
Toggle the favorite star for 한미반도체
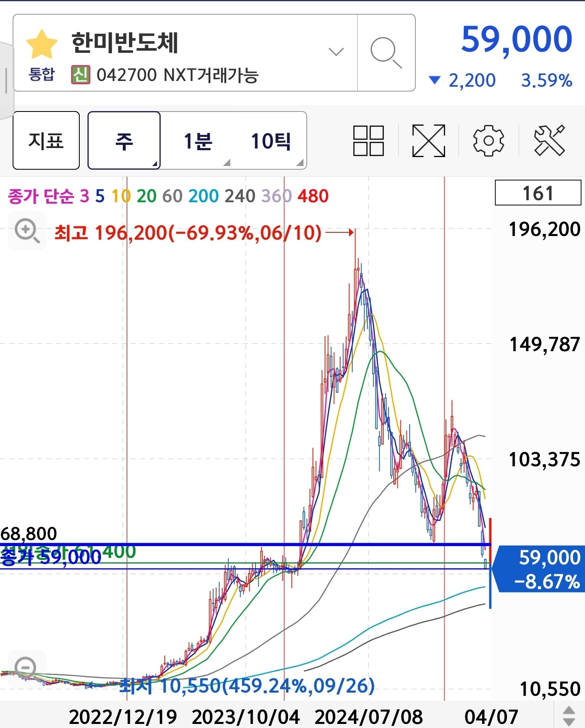pos(41,44)
